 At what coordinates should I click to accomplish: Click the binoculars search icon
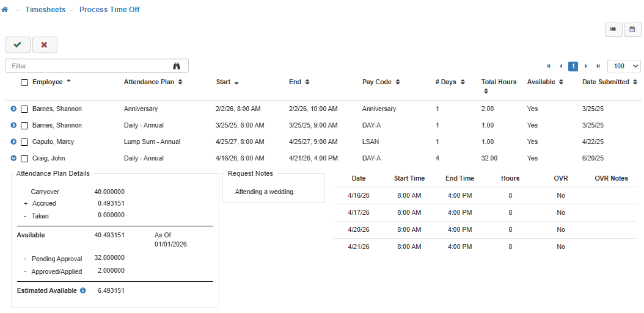click(177, 66)
